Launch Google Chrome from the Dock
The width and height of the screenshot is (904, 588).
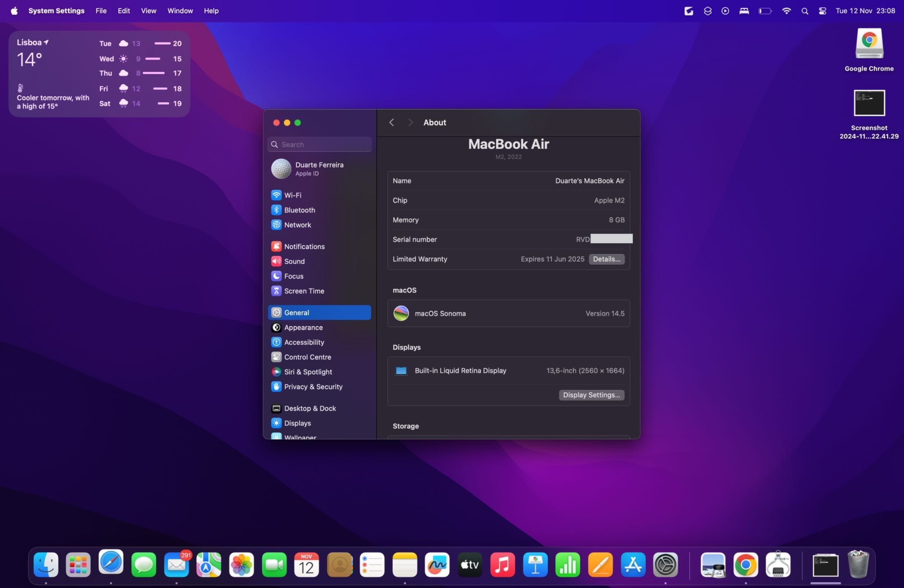click(x=746, y=564)
